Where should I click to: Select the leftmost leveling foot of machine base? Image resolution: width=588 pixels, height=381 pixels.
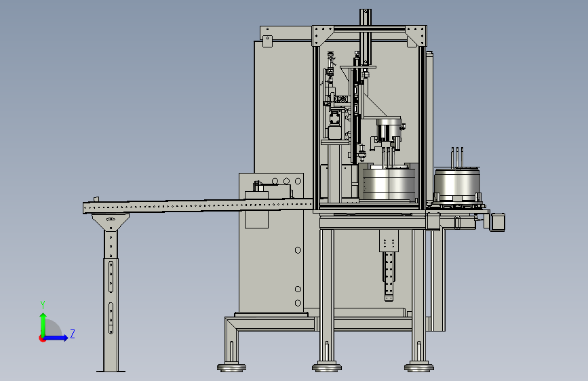[231, 367]
